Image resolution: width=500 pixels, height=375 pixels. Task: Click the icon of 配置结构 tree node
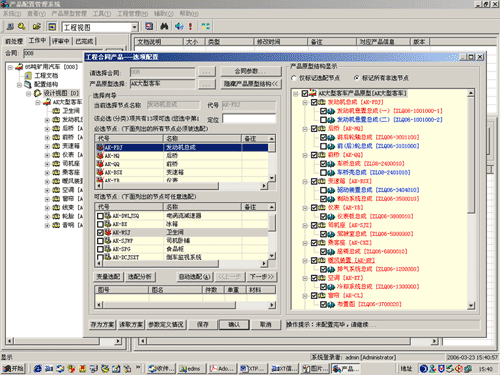pos(28,84)
